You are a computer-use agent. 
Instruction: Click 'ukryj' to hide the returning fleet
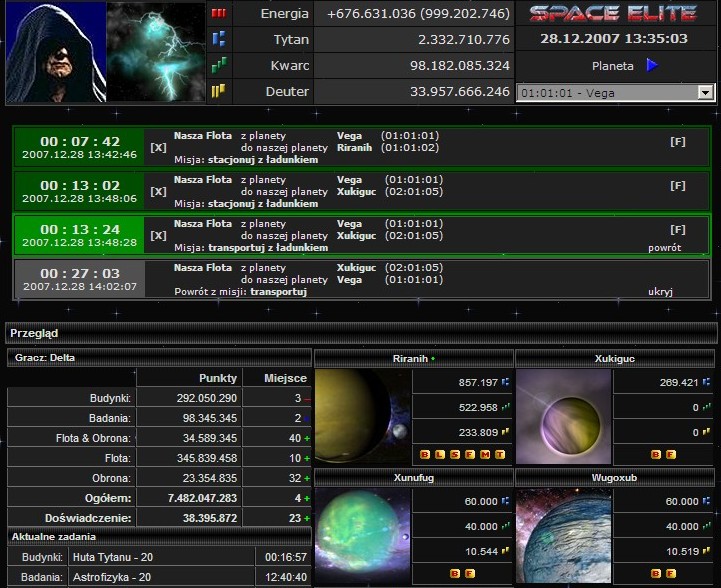660,291
